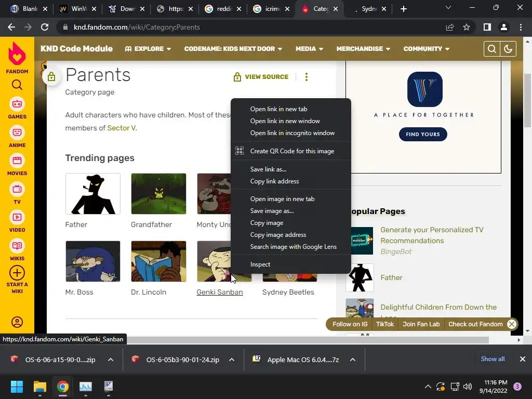Close the Follow on IG banner
532x399 pixels.
click(x=512, y=324)
